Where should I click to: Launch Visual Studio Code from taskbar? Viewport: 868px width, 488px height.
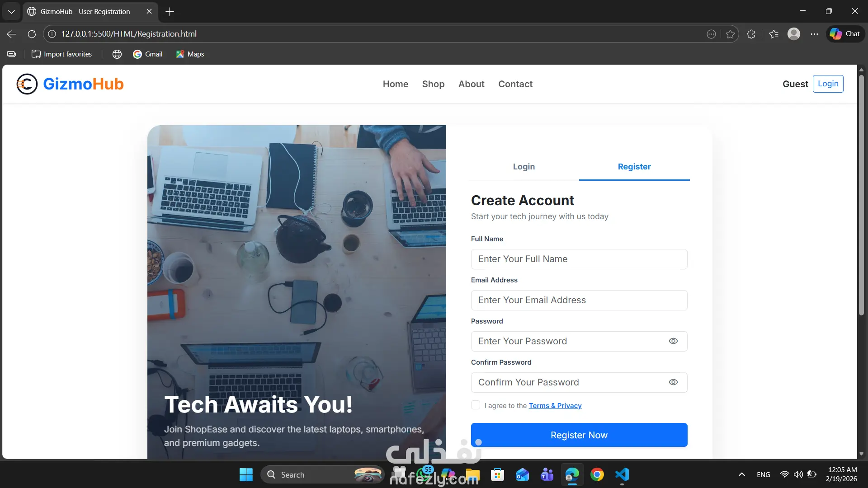(622, 474)
